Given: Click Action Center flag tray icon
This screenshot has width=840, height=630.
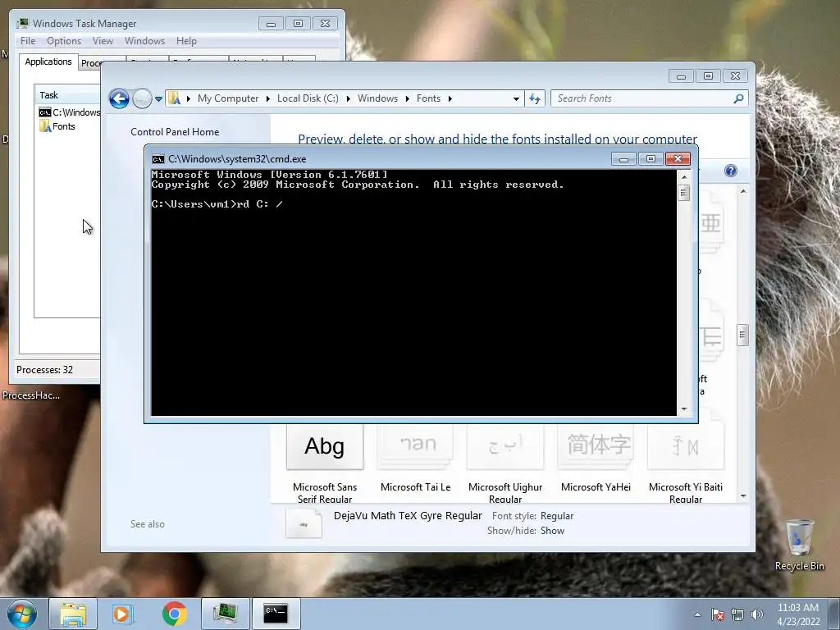Looking at the screenshot, I should tap(717, 614).
